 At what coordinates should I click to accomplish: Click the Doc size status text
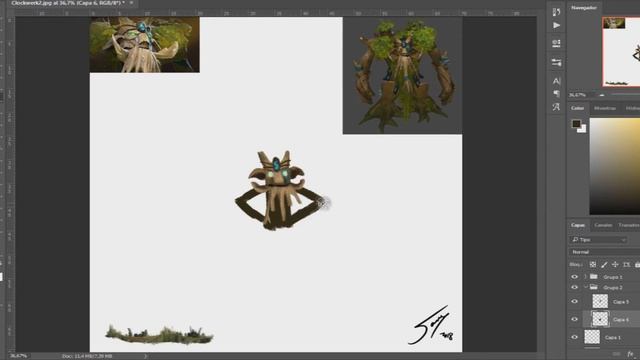(87, 356)
